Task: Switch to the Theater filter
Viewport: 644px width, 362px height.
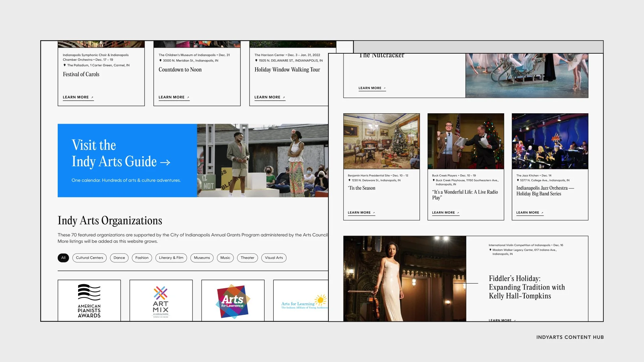Action: (247, 258)
